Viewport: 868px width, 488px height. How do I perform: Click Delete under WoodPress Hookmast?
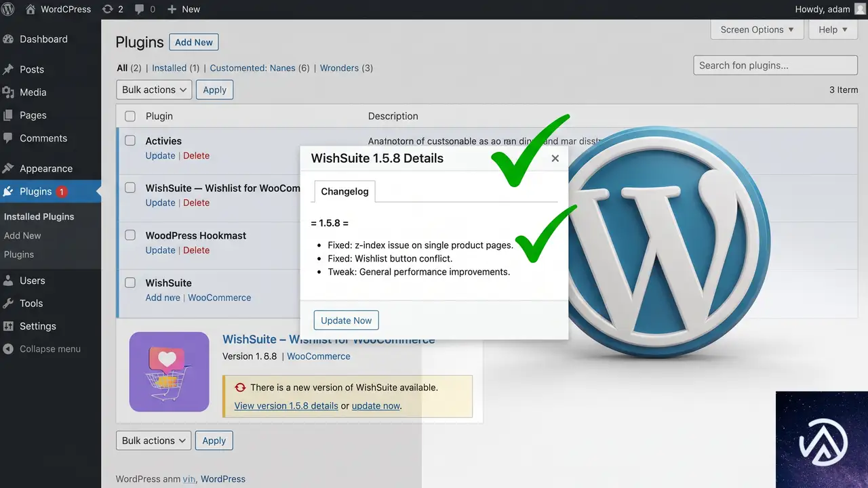[197, 250]
